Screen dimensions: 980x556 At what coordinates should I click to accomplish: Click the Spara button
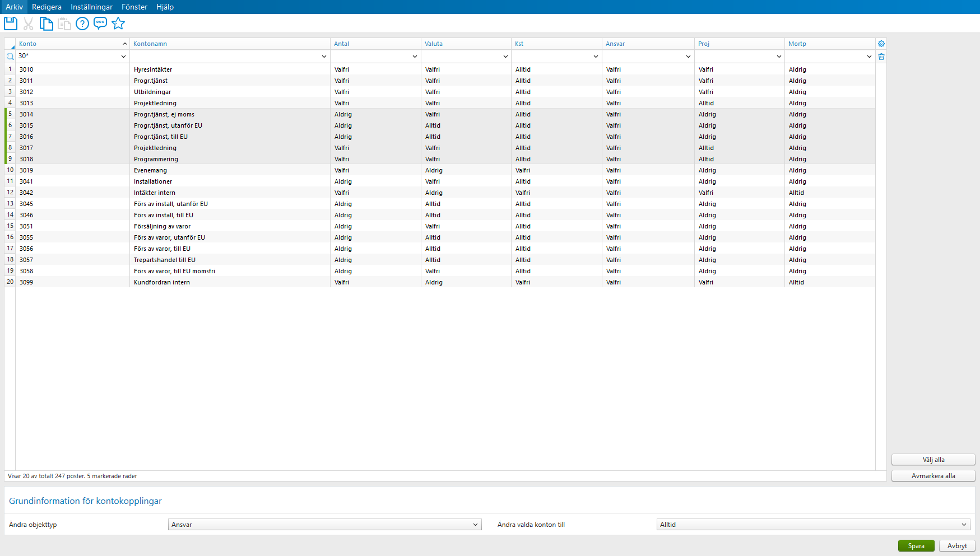coord(916,545)
